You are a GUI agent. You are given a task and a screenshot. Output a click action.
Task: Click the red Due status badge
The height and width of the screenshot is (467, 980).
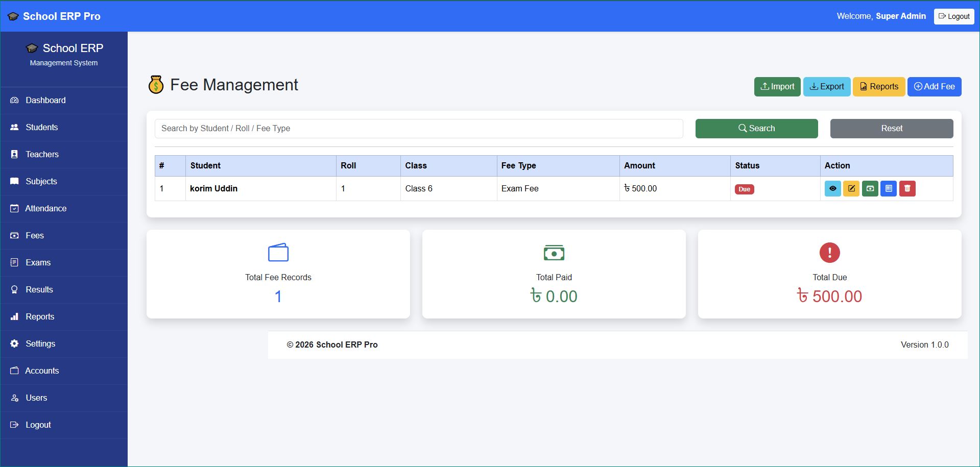(745, 189)
